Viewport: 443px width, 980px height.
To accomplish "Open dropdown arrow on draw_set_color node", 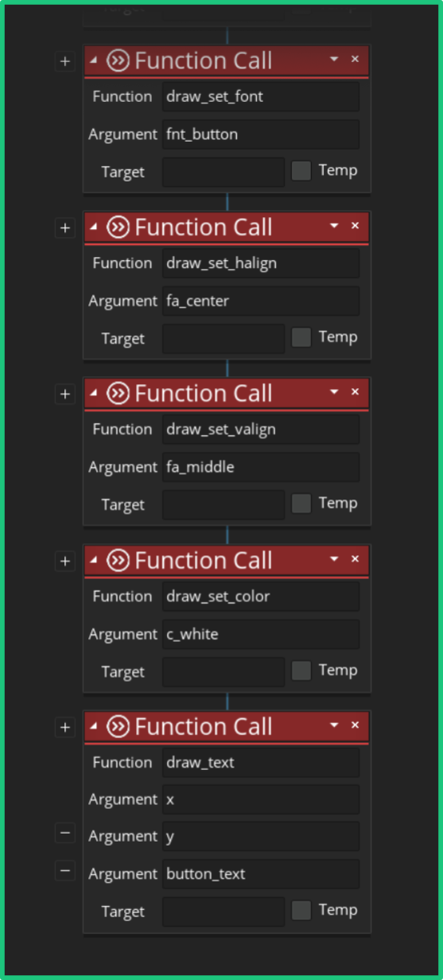I will 334,559.
